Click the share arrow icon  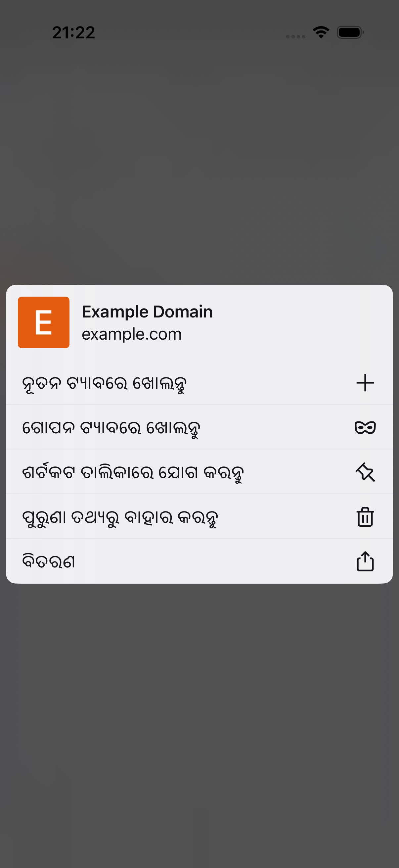pos(365,561)
